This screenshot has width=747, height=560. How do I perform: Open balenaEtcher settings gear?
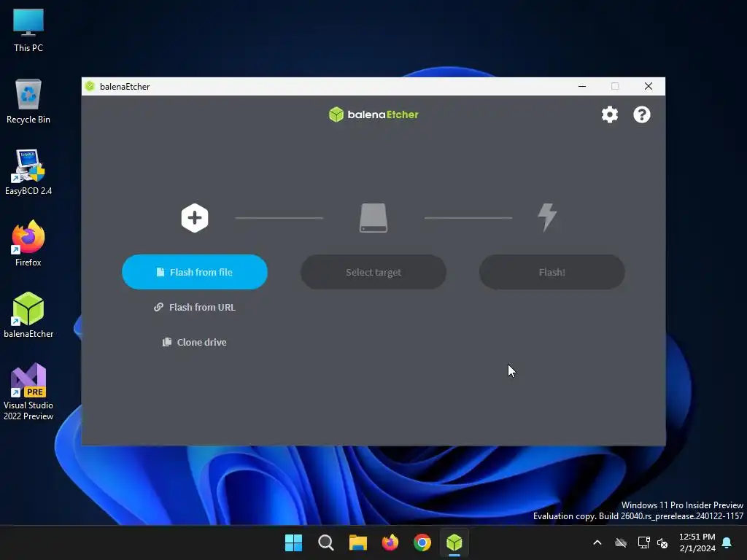(x=609, y=114)
